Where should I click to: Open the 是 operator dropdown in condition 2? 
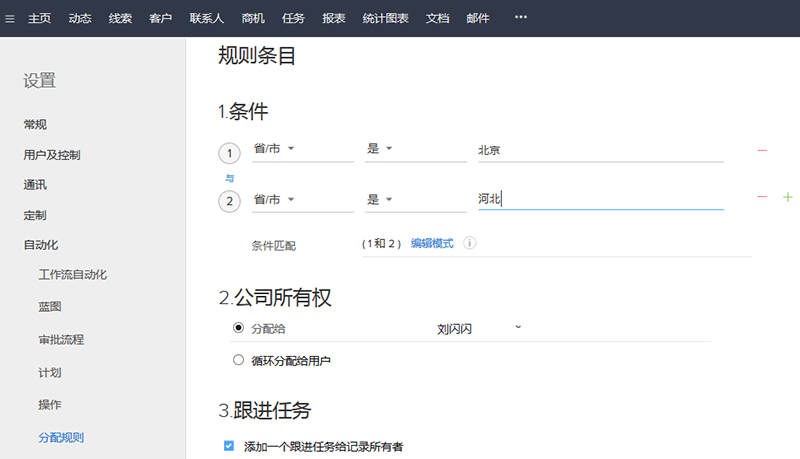pos(389,199)
